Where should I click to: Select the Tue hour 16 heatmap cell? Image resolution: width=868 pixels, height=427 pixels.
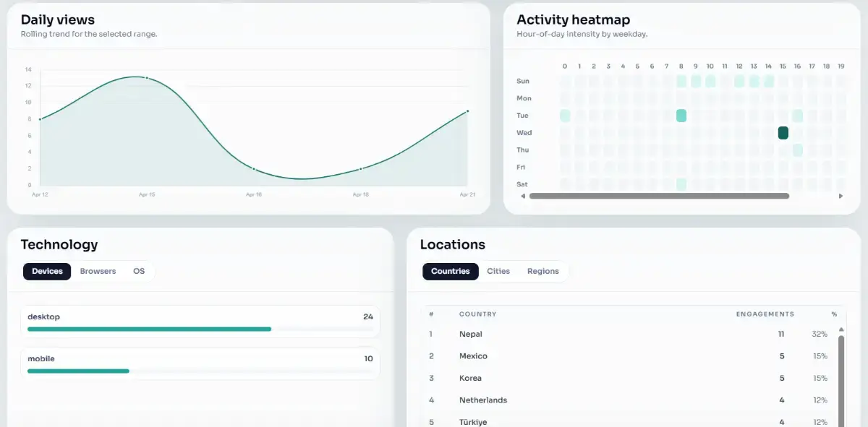point(797,116)
